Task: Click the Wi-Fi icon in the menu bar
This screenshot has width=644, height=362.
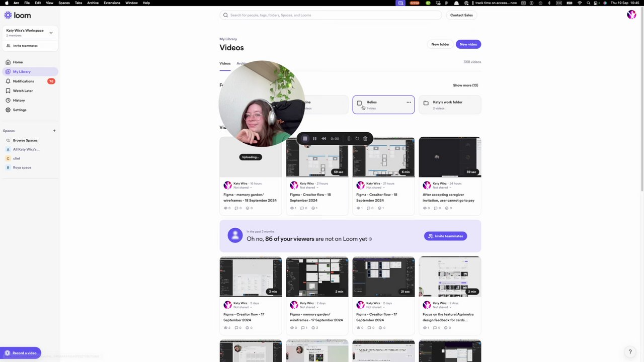Action: coord(580,3)
